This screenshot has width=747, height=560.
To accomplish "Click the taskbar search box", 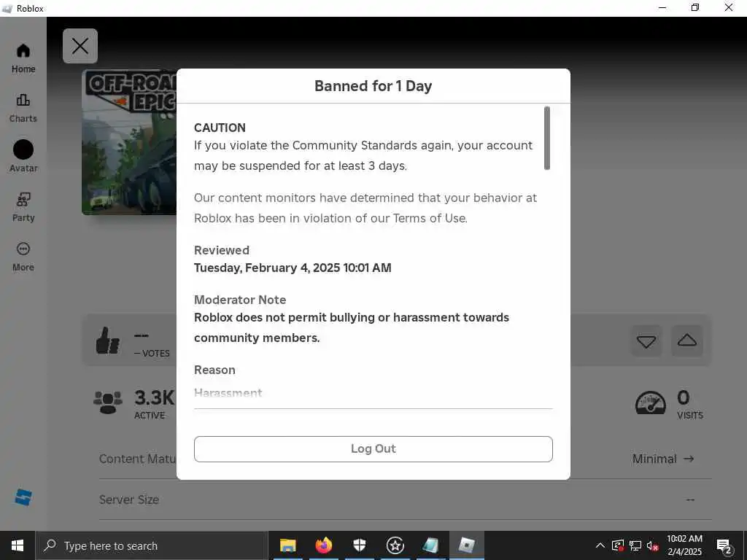I will [152, 545].
